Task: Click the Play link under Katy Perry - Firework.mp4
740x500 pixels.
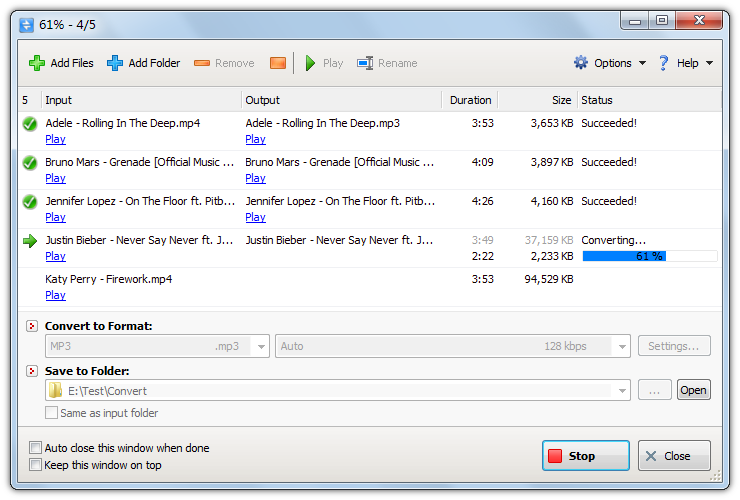Action: pyautogui.click(x=55, y=295)
